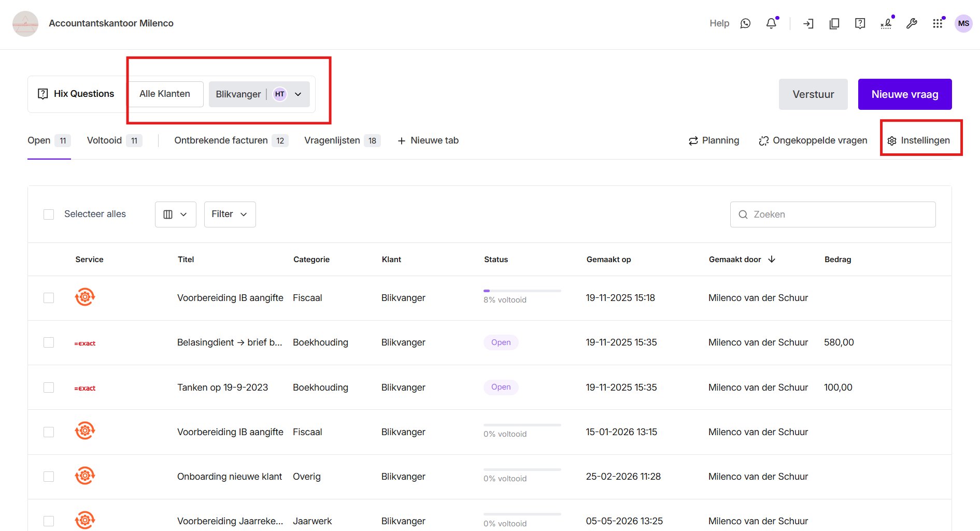Click service icon of Voorbereiding Jaarreke... row
Image resolution: width=980 pixels, height=531 pixels.
tap(85, 520)
